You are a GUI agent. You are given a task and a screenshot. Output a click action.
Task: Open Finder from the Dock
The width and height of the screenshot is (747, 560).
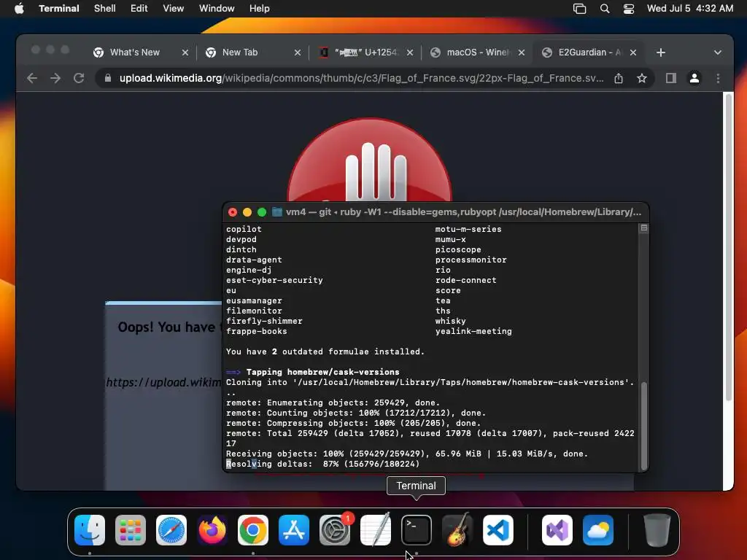click(x=90, y=530)
